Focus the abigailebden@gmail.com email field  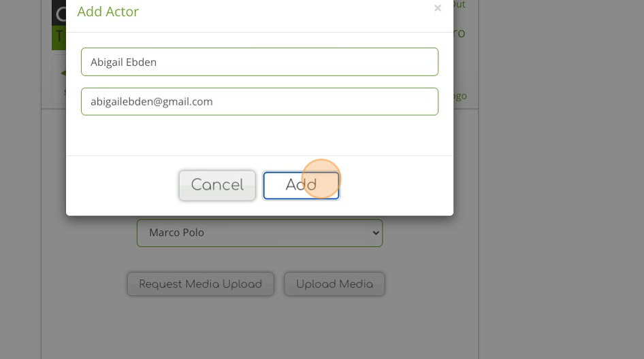tap(259, 101)
